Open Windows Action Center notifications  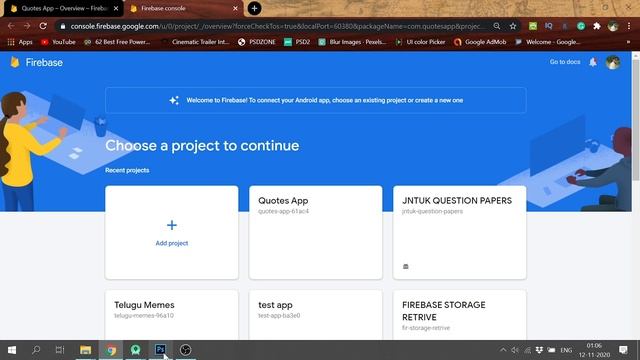623,350
